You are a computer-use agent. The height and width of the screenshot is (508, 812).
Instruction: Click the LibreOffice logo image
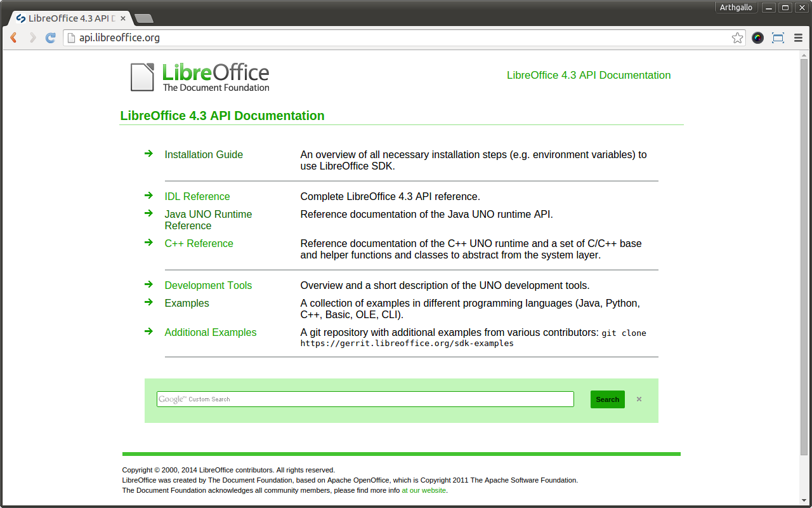click(x=200, y=77)
